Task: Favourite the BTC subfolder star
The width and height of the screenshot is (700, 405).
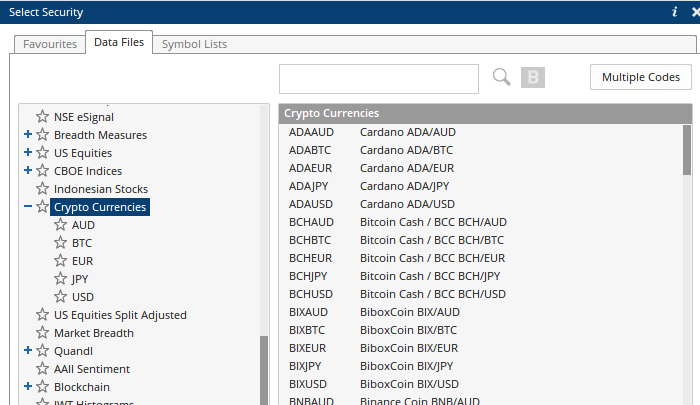Action: point(60,242)
